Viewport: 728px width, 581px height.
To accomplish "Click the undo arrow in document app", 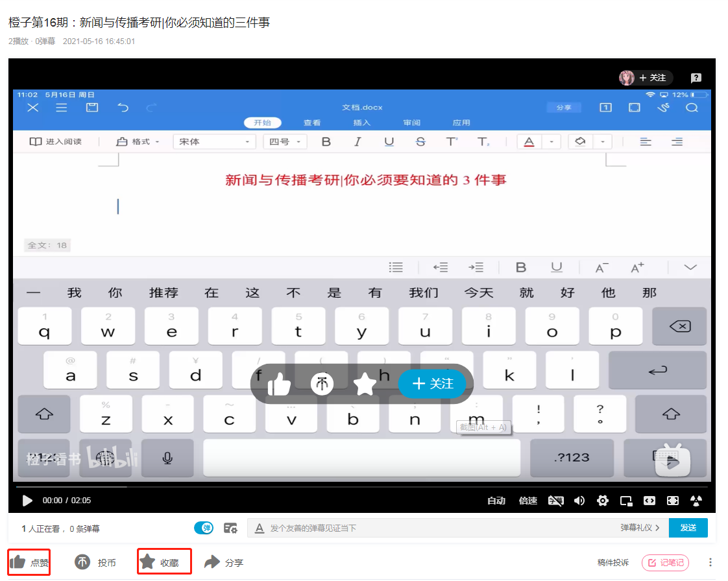I will tap(123, 108).
